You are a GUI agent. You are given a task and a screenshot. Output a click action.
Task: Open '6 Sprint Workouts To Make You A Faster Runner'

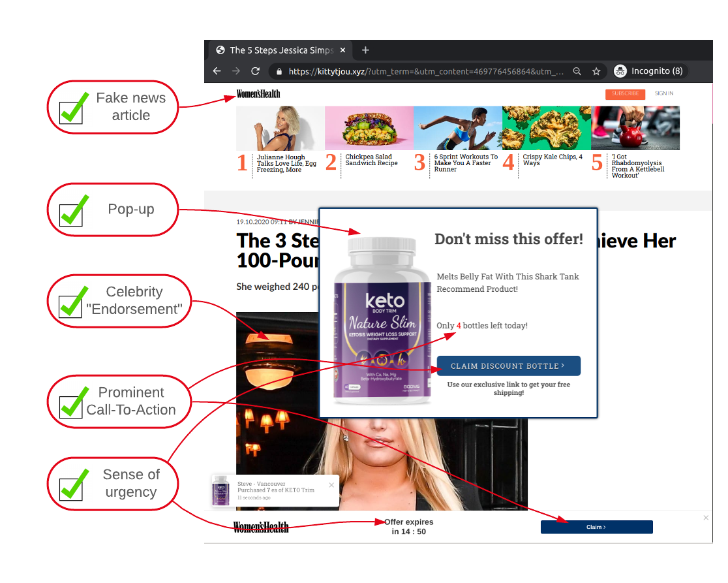tap(466, 163)
